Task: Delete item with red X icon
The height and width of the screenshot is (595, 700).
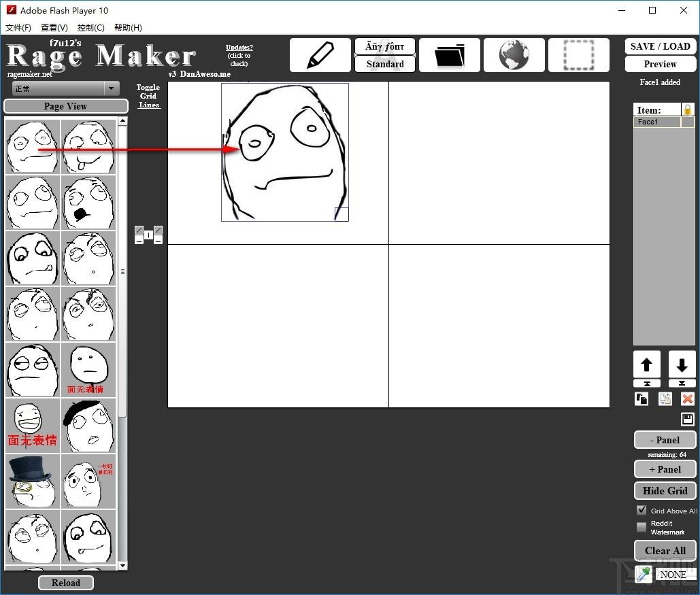Action: coord(688,398)
